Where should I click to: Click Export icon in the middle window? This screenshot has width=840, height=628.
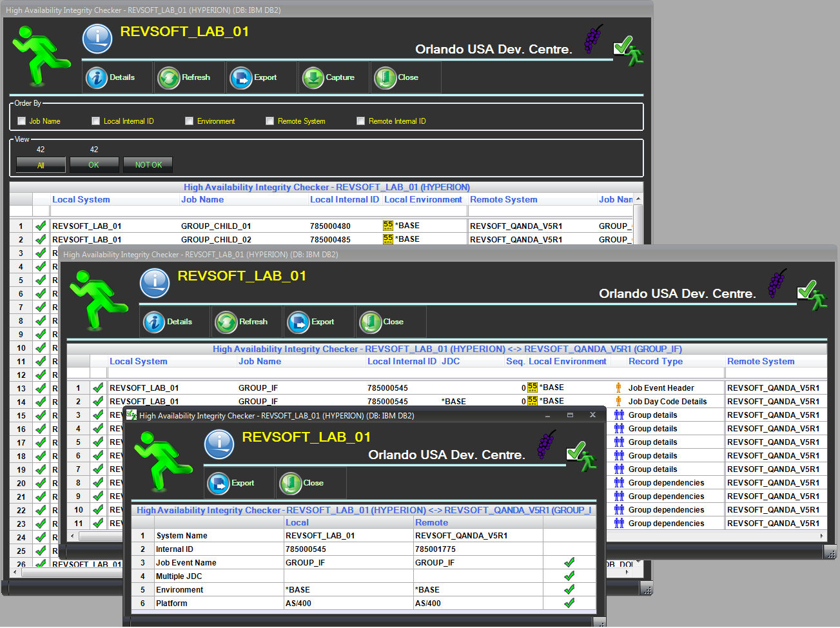[x=299, y=322]
